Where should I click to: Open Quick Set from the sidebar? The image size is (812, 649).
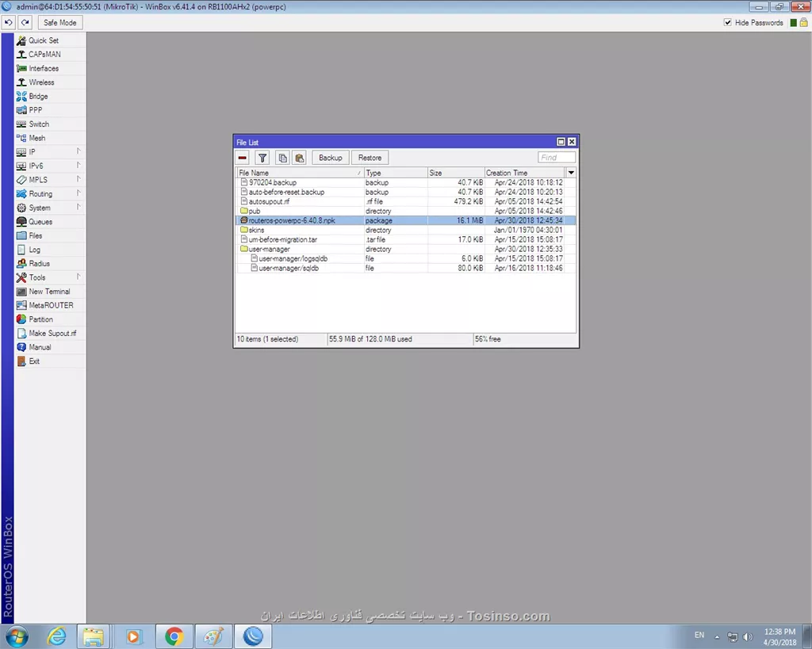click(x=50, y=40)
